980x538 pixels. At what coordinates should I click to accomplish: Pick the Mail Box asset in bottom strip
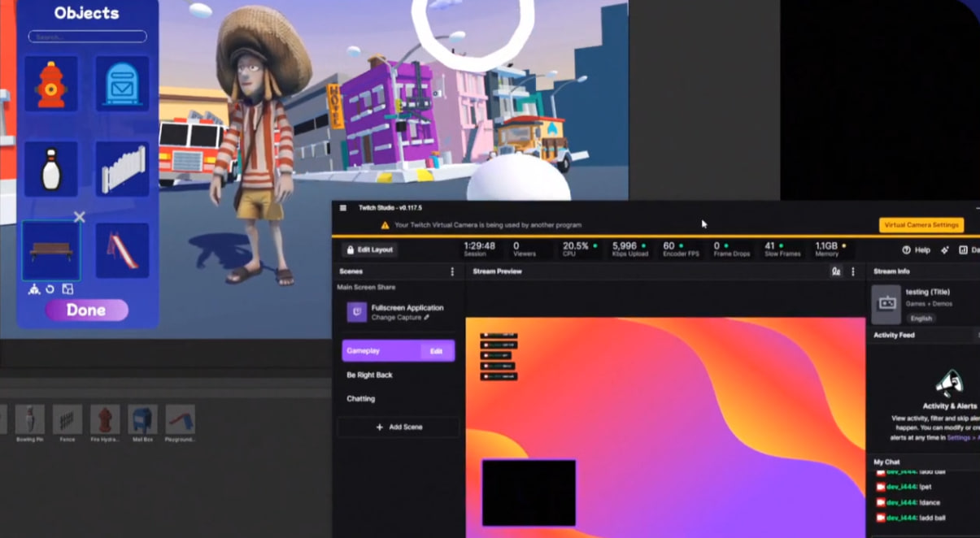pyautogui.click(x=142, y=423)
